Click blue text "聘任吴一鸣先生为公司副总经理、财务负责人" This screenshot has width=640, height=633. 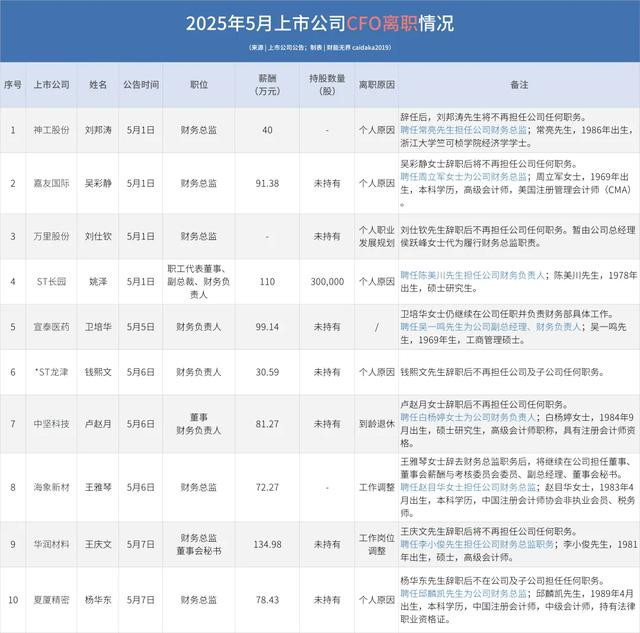click(x=490, y=326)
